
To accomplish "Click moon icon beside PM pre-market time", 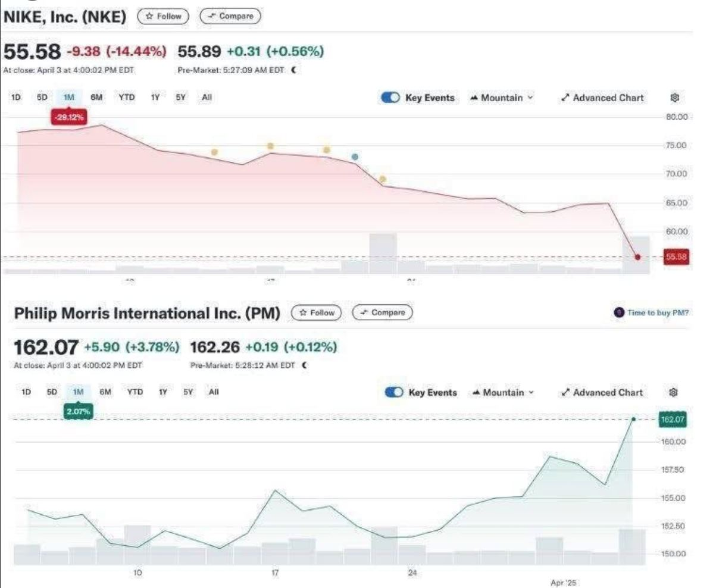I will (306, 366).
